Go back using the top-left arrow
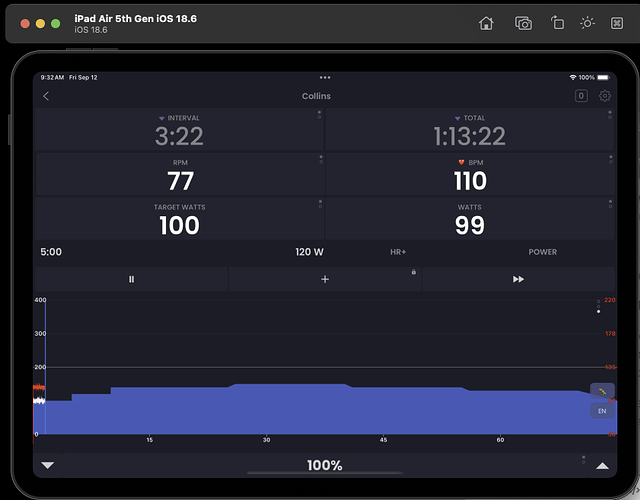This screenshot has width=640, height=500. point(46,96)
